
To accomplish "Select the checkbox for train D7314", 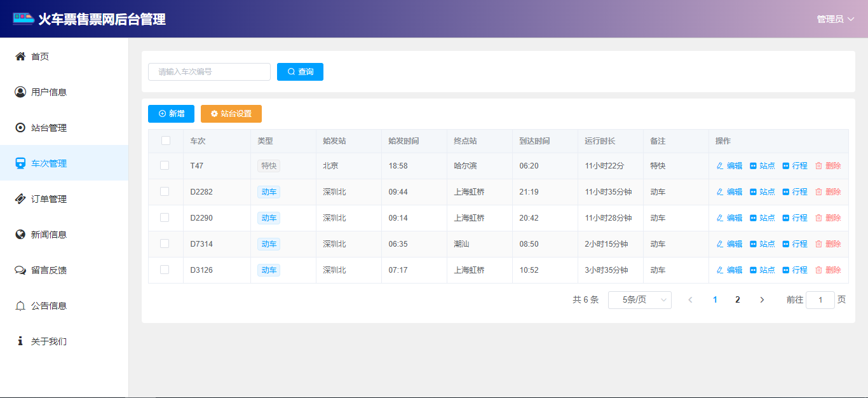I will [x=165, y=244].
